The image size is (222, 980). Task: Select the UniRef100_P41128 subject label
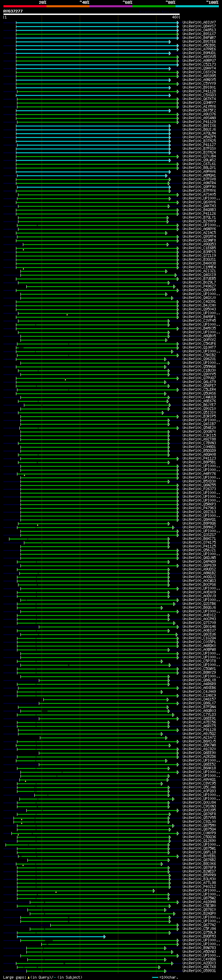(x=199, y=91)
